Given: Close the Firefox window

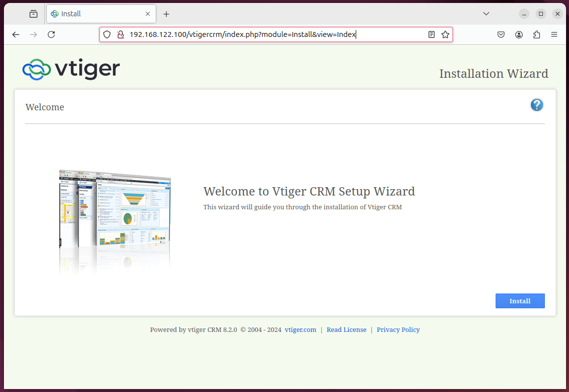Looking at the screenshot, I should 557,14.
